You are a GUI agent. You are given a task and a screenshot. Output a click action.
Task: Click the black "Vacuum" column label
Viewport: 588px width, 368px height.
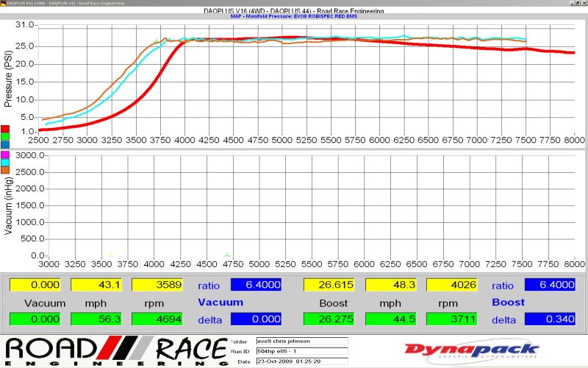click(x=45, y=303)
